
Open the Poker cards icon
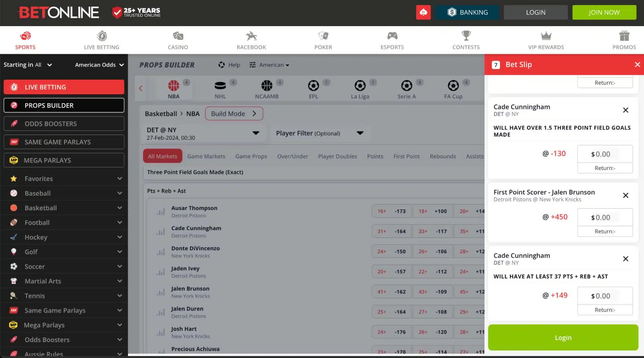(x=323, y=36)
